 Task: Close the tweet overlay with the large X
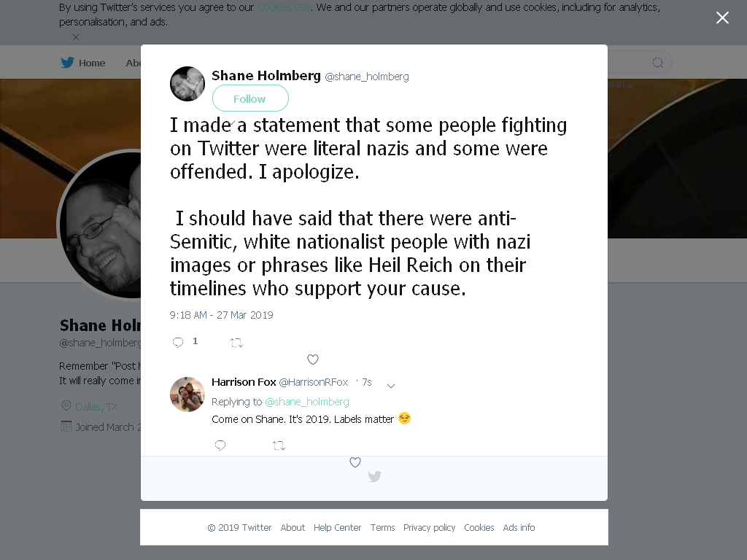722,17
